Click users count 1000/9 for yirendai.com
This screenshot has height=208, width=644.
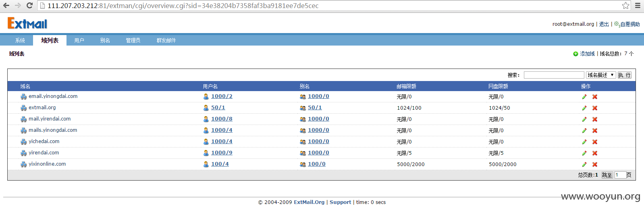(222, 153)
